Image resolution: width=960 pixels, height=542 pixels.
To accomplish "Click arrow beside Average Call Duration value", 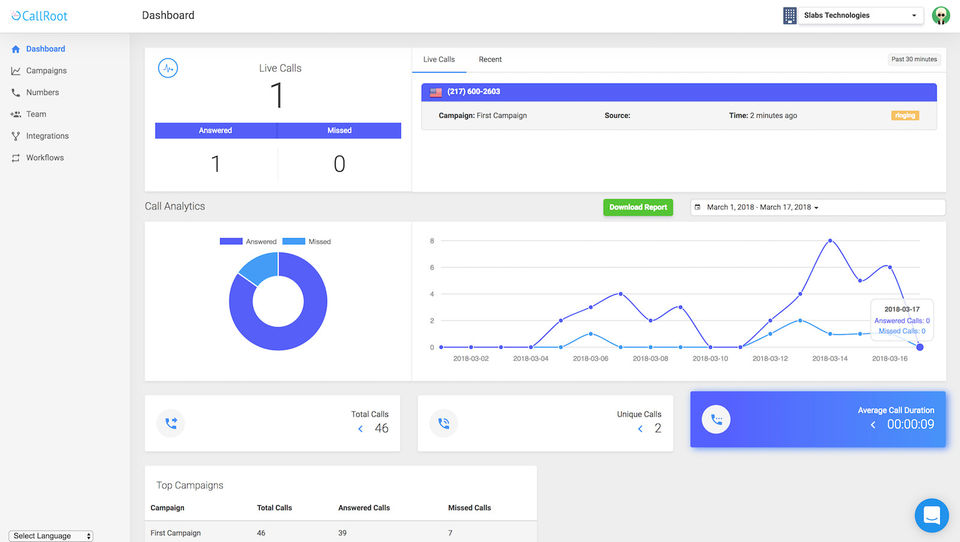I will click(873, 425).
